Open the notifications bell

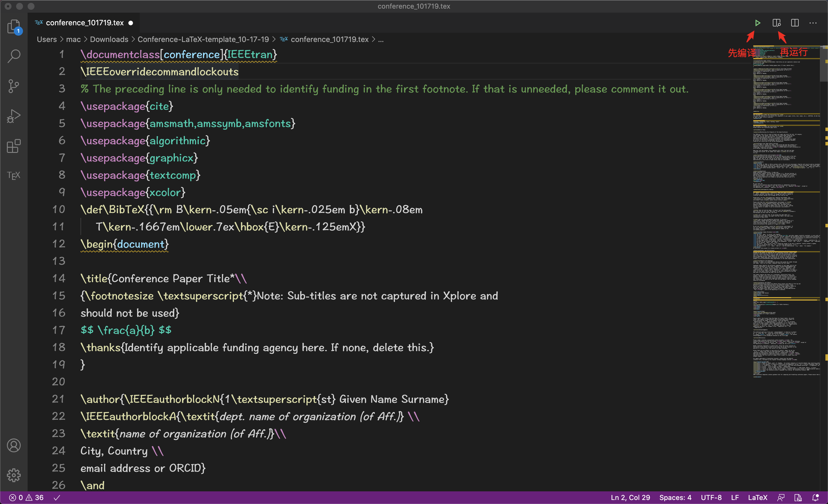[x=816, y=498]
